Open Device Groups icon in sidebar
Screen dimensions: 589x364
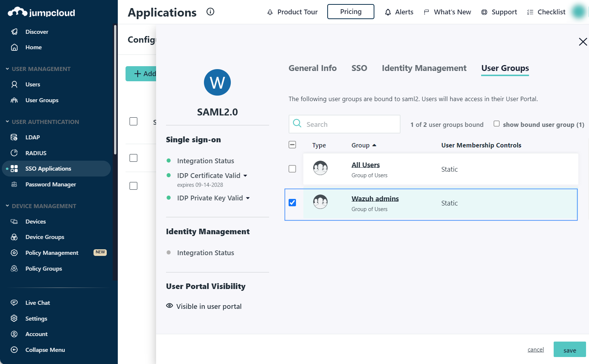point(14,237)
